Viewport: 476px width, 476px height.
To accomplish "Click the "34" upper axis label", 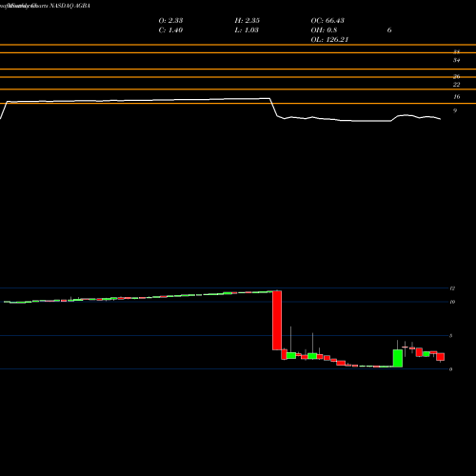I will (x=456, y=60).
